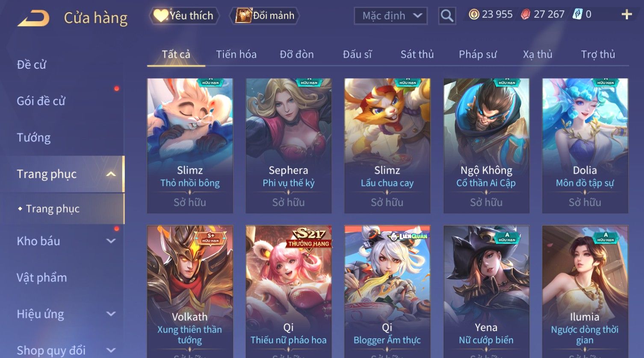Screen dimensions: 644x358
Task: Open Ngộ Không Cổ thần Ai Cập card
Action: coord(486,146)
